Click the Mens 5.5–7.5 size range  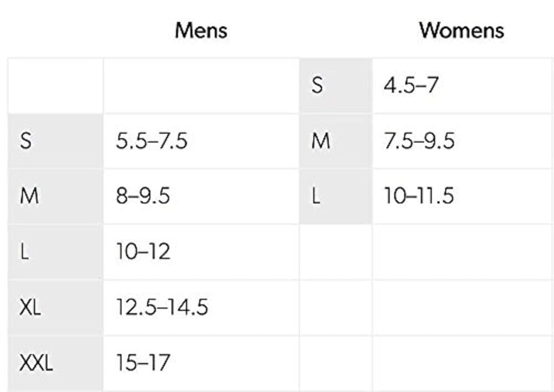point(152,141)
